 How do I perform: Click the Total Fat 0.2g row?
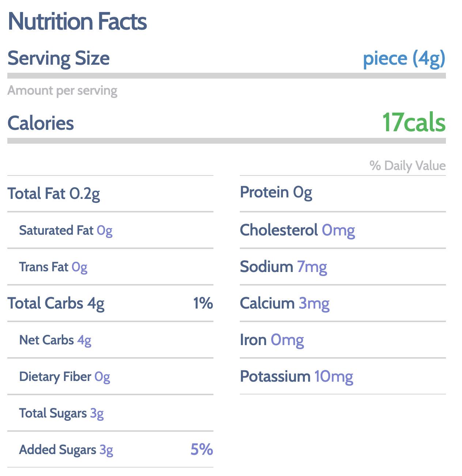point(54,194)
